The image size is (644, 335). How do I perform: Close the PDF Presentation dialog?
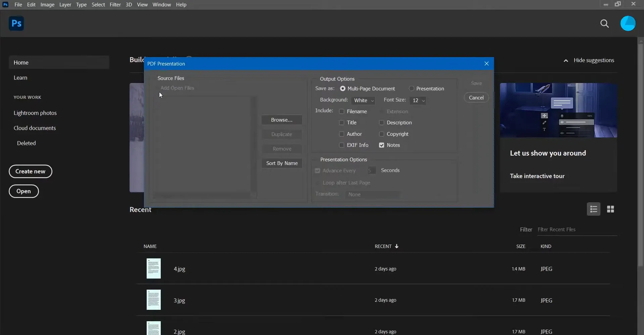pyautogui.click(x=486, y=64)
